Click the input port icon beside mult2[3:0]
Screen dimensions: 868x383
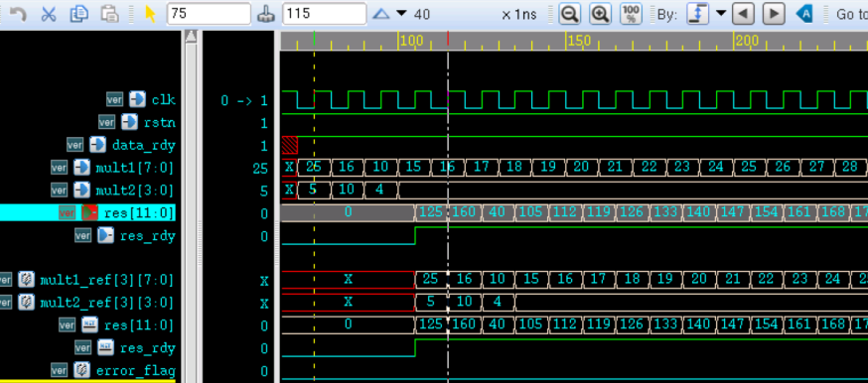coord(81,191)
